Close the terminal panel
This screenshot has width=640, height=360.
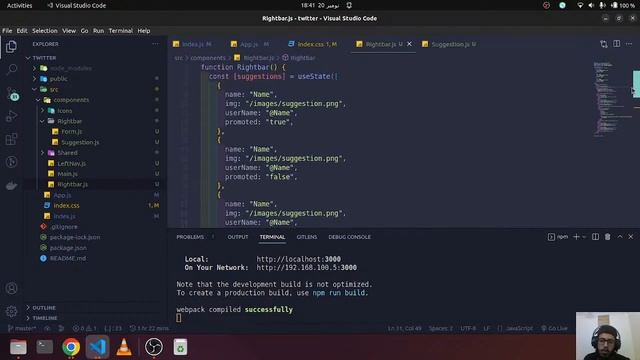pyautogui.click(x=631, y=237)
